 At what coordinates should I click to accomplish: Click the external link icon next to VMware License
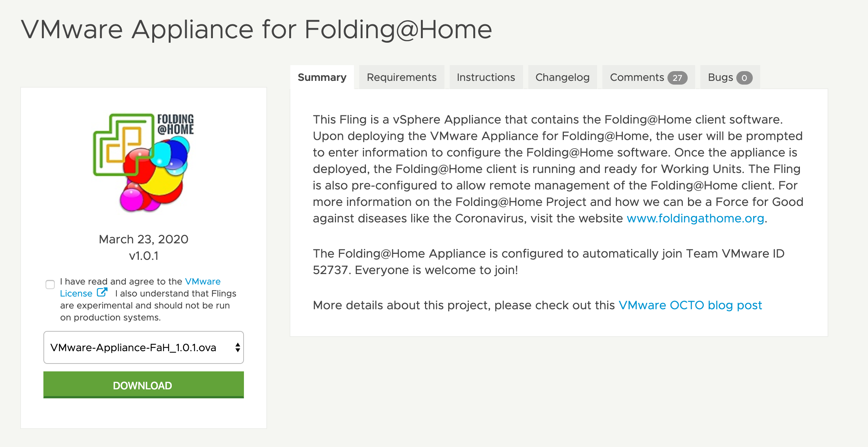click(103, 292)
